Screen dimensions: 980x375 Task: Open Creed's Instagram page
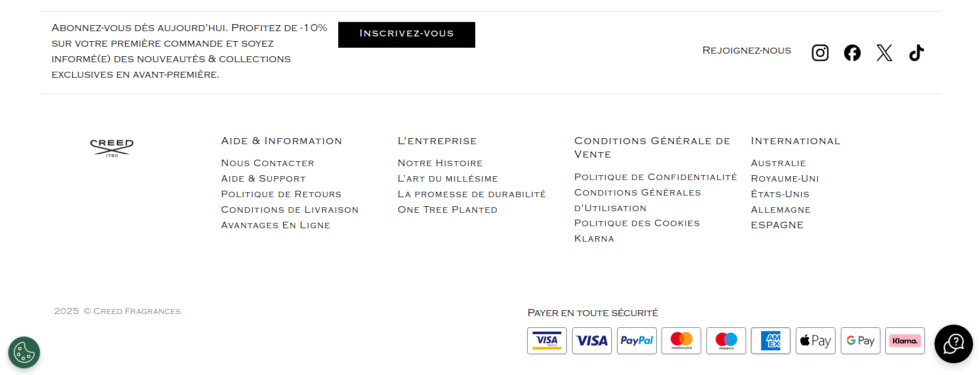tap(820, 52)
